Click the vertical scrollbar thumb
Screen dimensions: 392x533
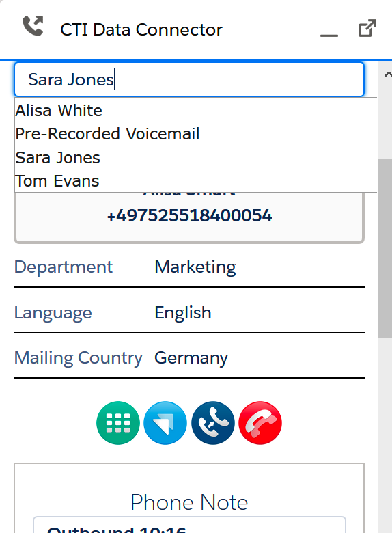pyautogui.click(x=384, y=248)
